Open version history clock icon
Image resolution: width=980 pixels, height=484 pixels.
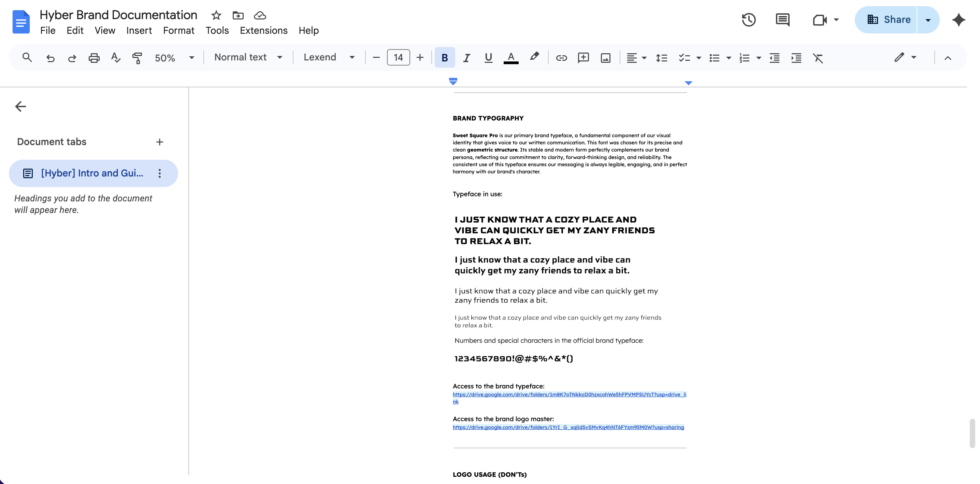749,20
